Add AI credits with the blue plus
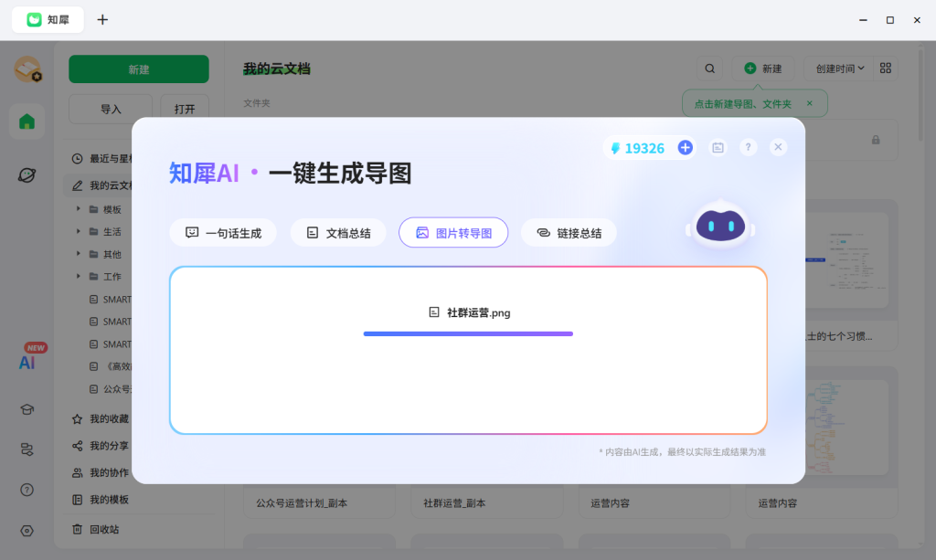Image resolution: width=936 pixels, height=560 pixels. pos(686,147)
